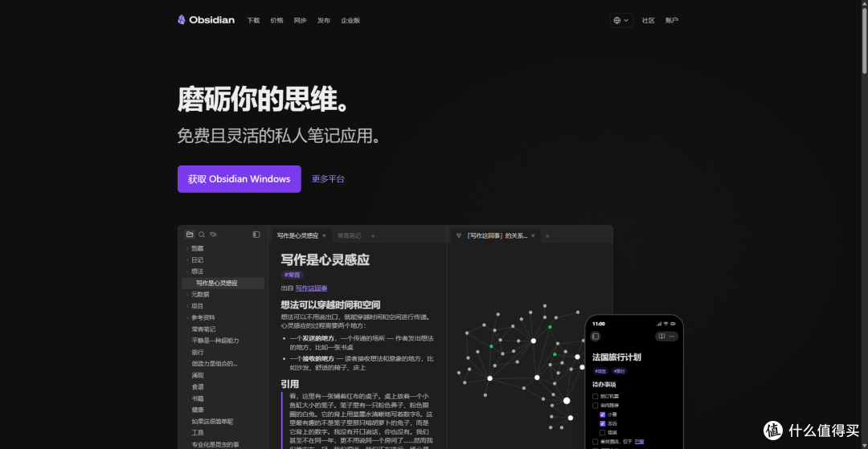The width and height of the screenshot is (868, 449).
Task: Expand the 元数据 folder
Action: pyautogui.click(x=187, y=295)
